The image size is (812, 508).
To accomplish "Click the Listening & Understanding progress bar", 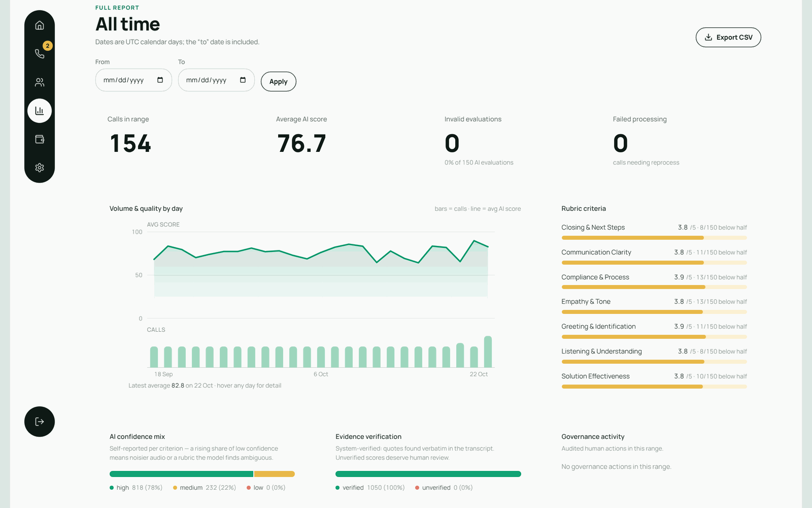I will tap(654, 362).
